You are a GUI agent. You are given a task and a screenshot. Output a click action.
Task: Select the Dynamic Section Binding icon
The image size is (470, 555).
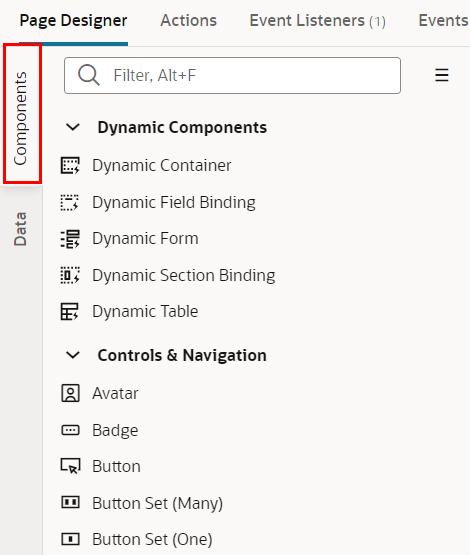tap(70, 275)
